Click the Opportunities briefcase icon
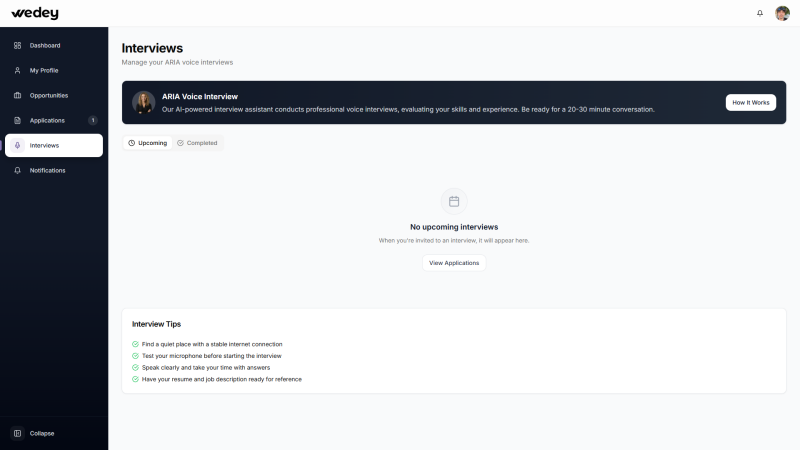Screen dimensions: 800x450 point(17,95)
